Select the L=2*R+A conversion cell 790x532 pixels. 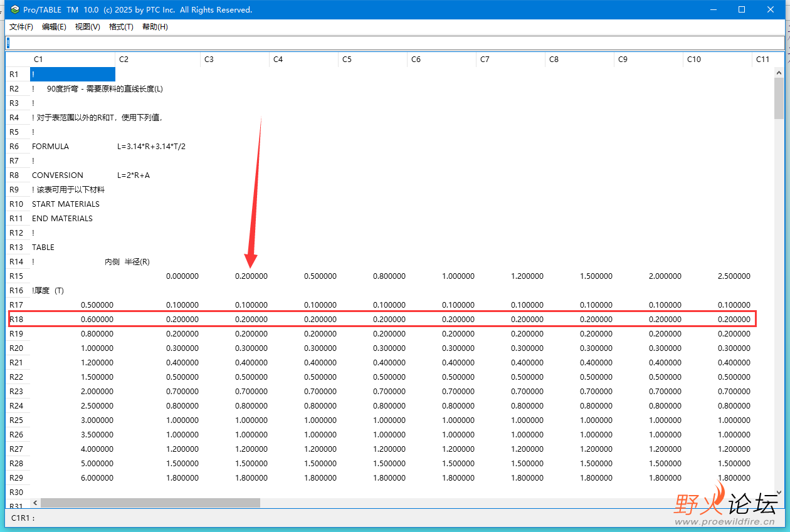click(x=134, y=175)
